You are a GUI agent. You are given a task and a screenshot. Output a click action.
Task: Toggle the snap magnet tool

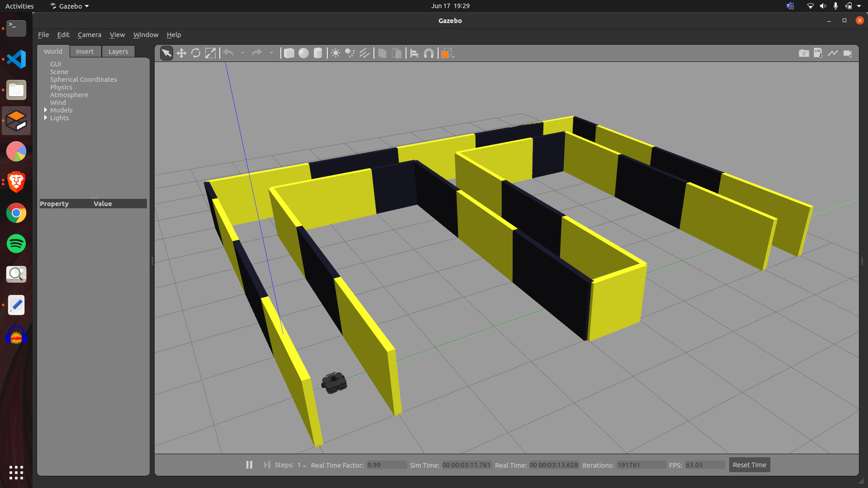pyautogui.click(x=429, y=53)
